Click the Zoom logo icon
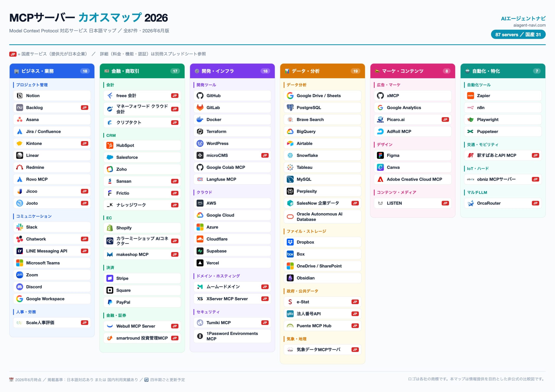Viewport: 555px width, 392px height. [20, 275]
